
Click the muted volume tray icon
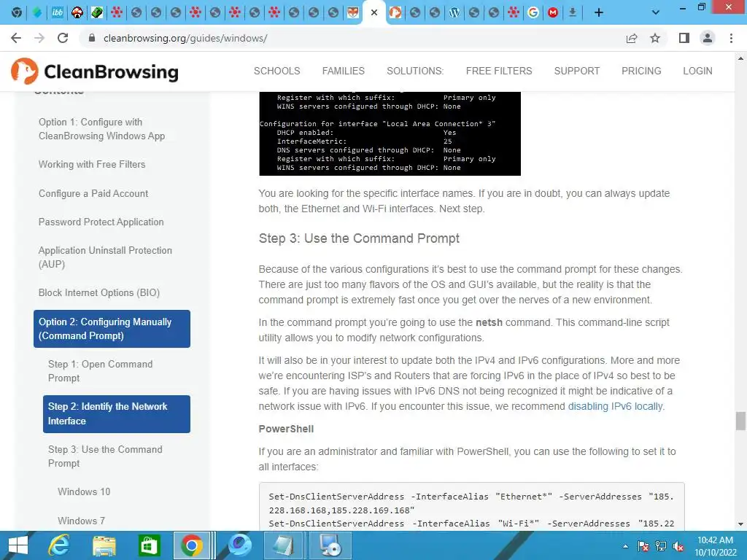(678, 546)
